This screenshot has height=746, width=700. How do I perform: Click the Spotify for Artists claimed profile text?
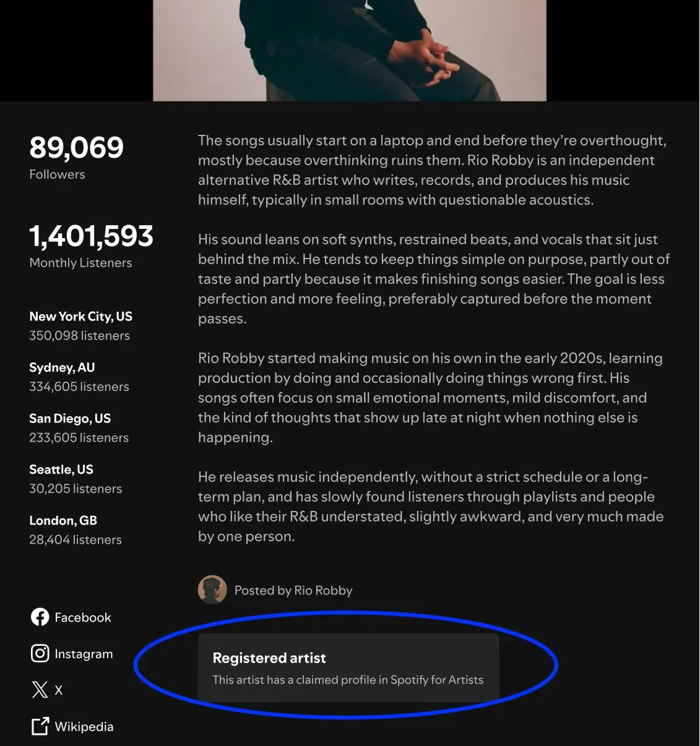[x=348, y=680]
